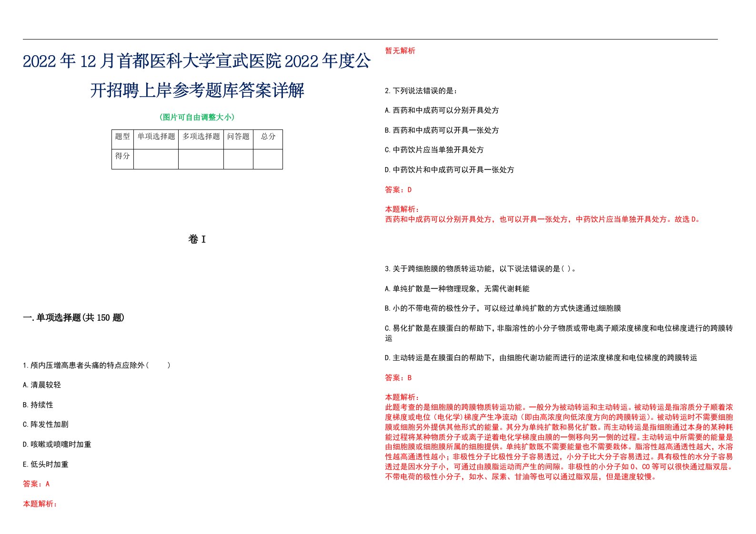Click the explanation line '此题考查的是细胞膜的跨膜物质转运功能'

559,407
